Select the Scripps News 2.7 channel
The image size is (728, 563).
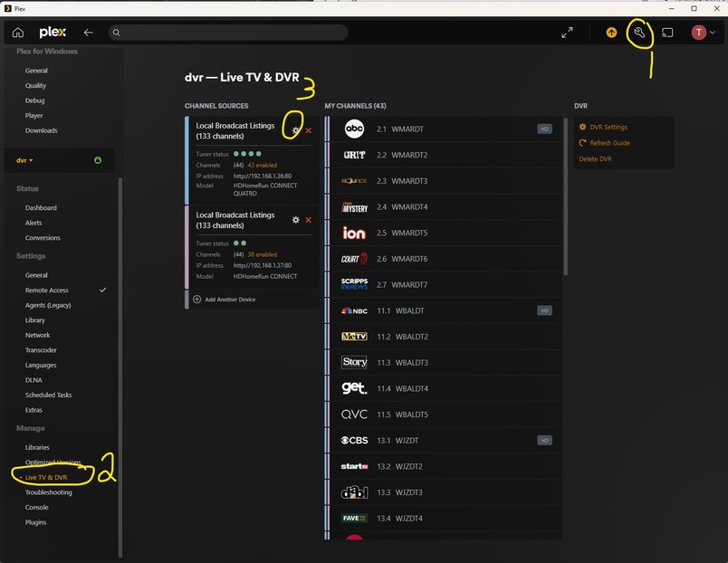point(443,284)
